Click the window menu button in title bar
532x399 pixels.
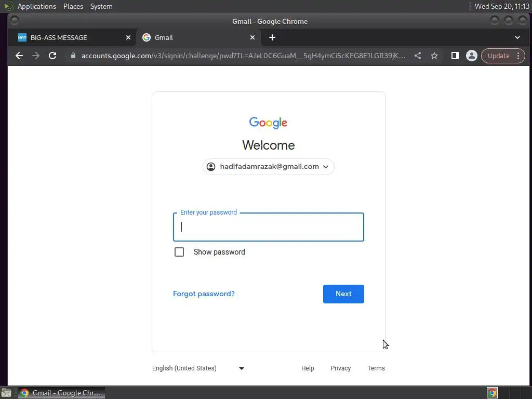[x=14, y=21]
